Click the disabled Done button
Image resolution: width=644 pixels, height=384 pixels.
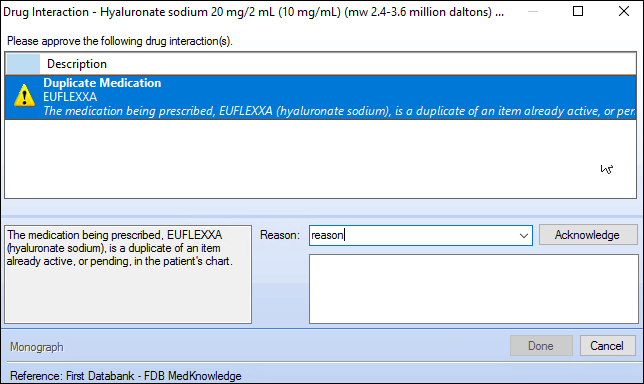[x=541, y=346]
